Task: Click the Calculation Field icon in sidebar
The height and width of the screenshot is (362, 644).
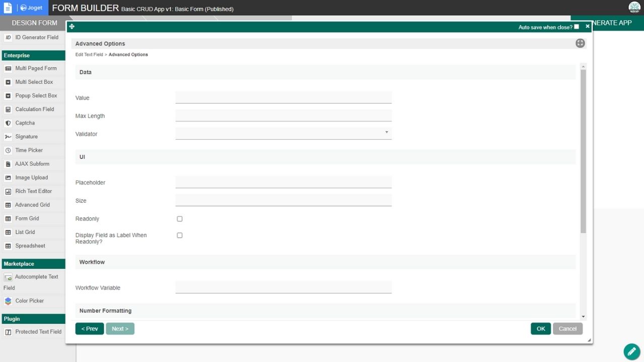Action: (x=8, y=110)
